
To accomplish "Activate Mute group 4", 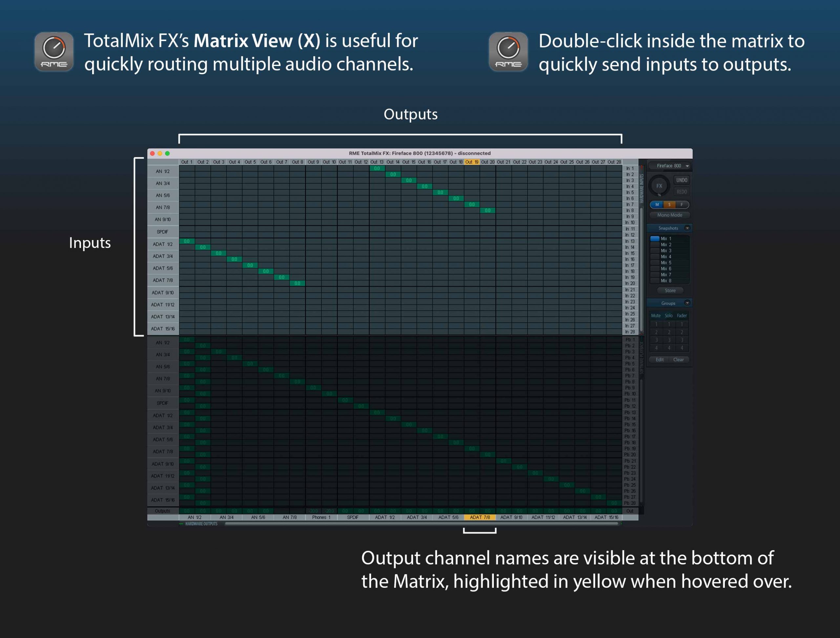I will 656,348.
